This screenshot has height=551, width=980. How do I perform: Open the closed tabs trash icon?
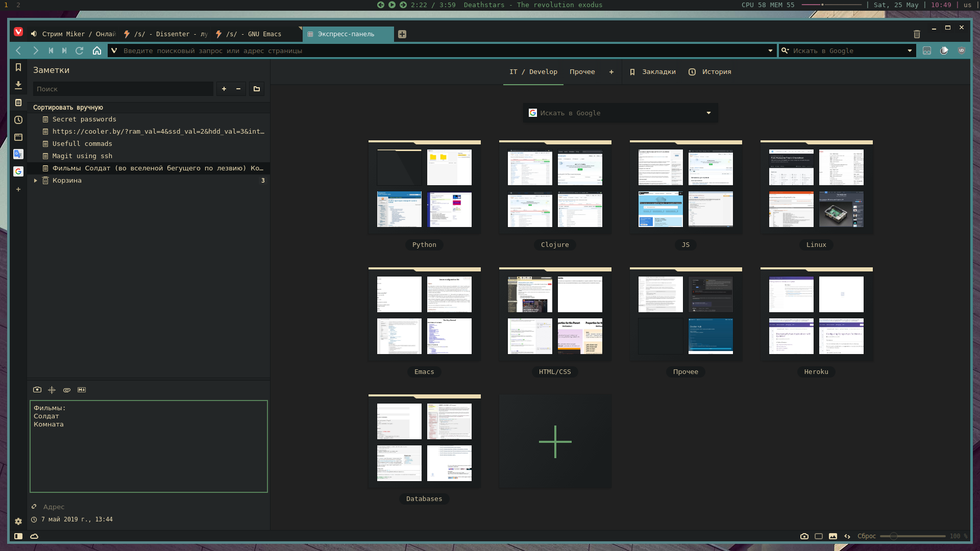pos(917,34)
